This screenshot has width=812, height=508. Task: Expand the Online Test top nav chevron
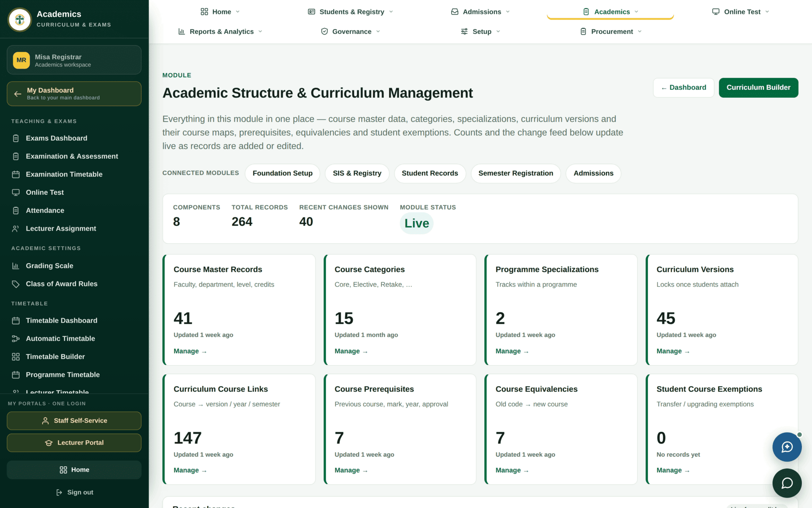point(767,12)
